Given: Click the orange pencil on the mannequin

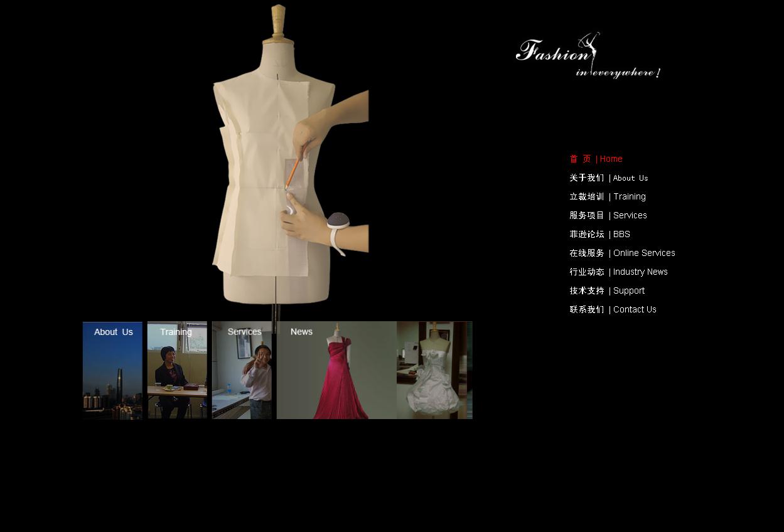Looking at the screenshot, I should click(x=292, y=173).
